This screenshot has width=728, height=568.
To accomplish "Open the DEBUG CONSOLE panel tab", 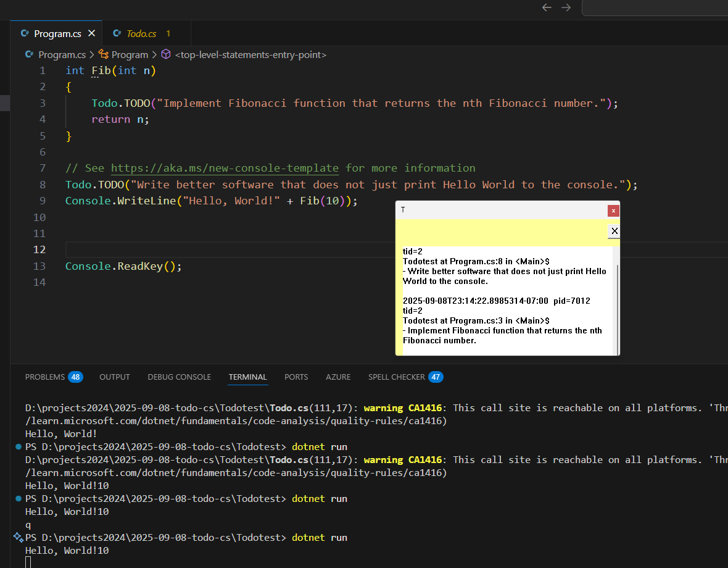I will click(179, 377).
